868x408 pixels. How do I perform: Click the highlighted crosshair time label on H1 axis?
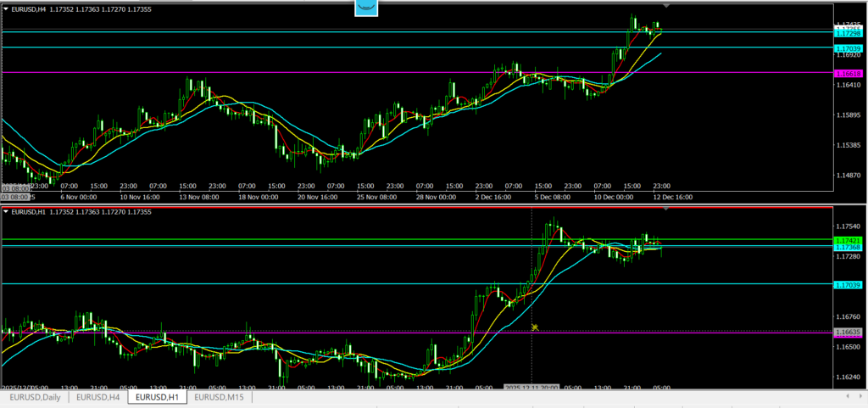(531, 388)
